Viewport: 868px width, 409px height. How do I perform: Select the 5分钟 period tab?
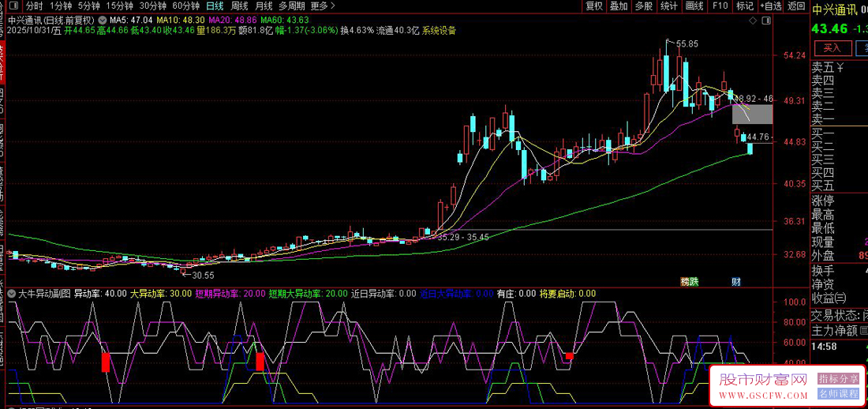pos(88,6)
